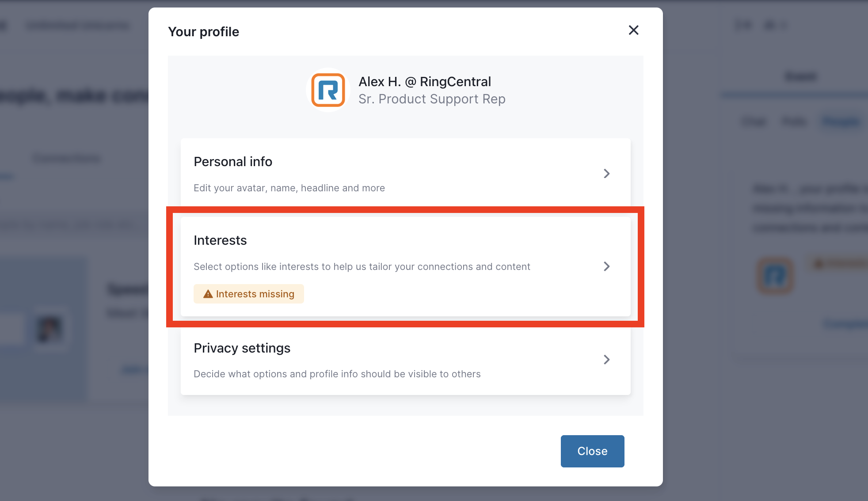Click the RingCentral avatar logo
The height and width of the screenshot is (501, 868).
[328, 90]
